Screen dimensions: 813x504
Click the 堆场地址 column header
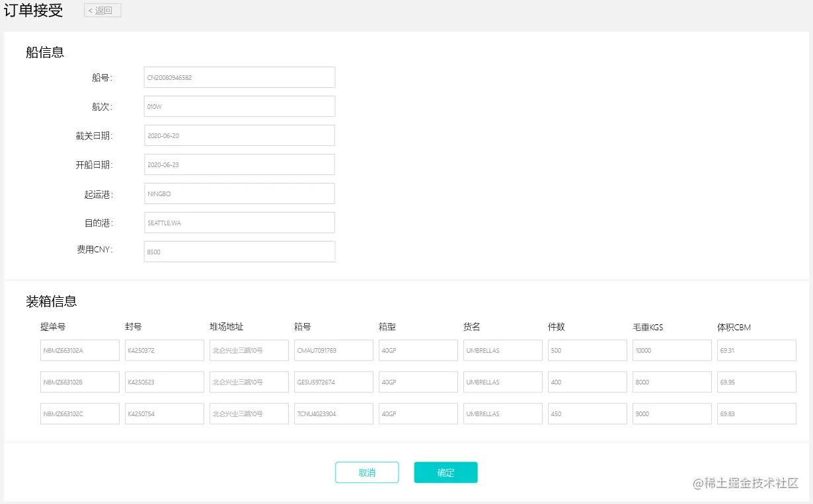coord(227,326)
